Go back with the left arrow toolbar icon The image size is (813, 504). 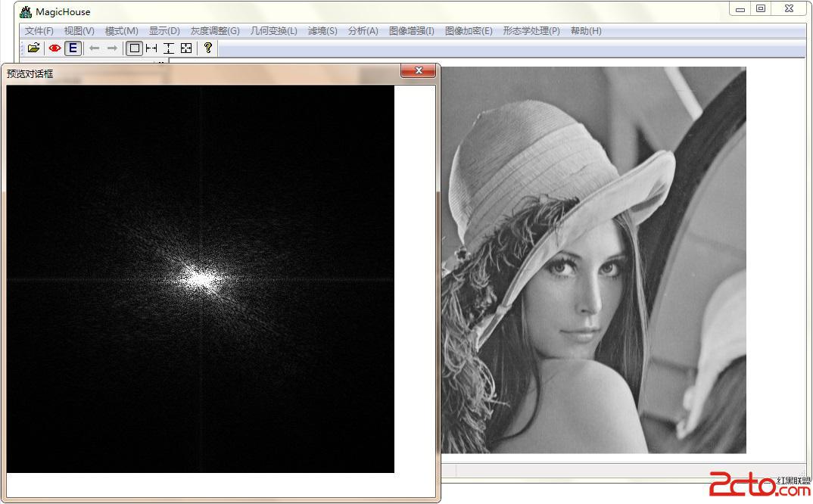(95, 48)
